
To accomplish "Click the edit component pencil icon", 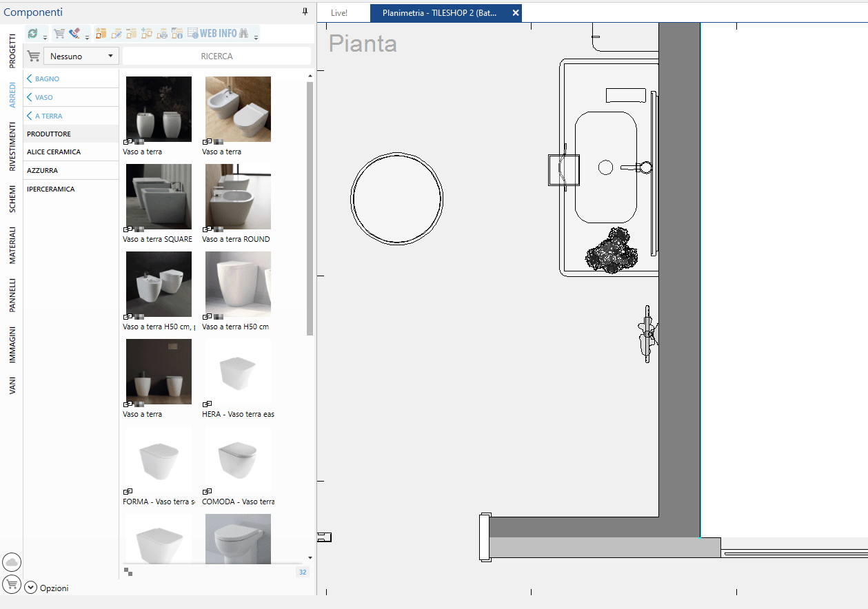I will coord(117,33).
